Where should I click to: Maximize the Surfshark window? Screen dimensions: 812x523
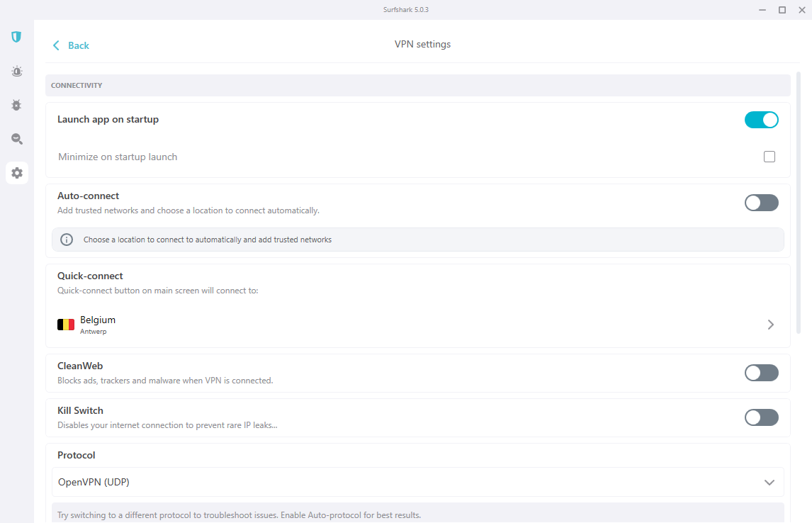pyautogui.click(x=782, y=10)
